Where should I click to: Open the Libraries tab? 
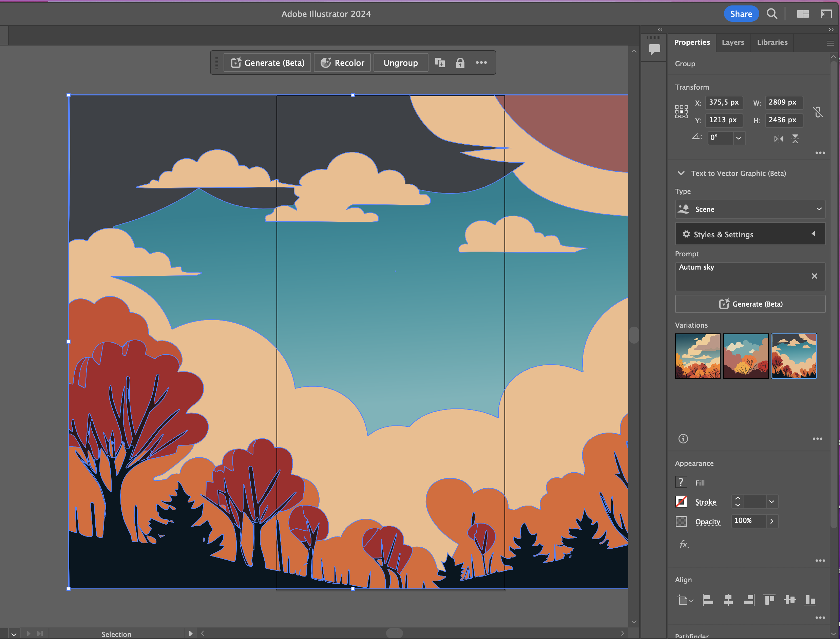click(772, 42)
